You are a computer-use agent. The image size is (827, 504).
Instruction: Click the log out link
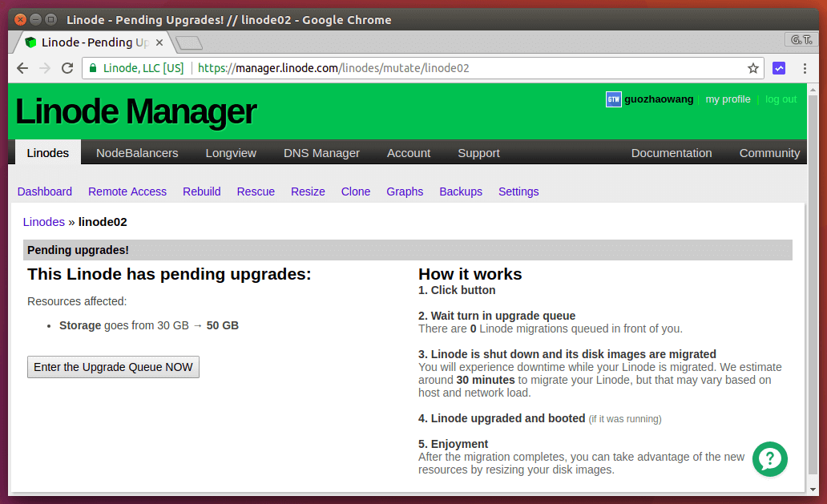click(x=781, y=99)
